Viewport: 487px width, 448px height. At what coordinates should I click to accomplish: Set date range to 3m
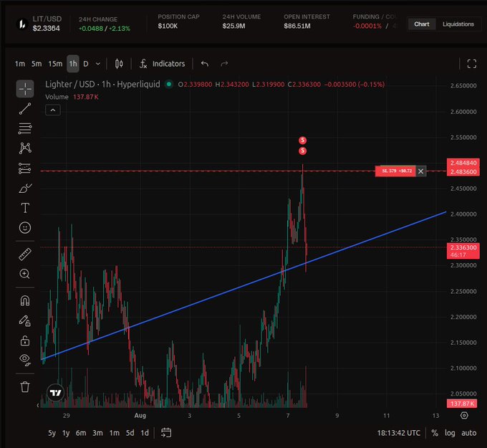click(x=97, y=433)
